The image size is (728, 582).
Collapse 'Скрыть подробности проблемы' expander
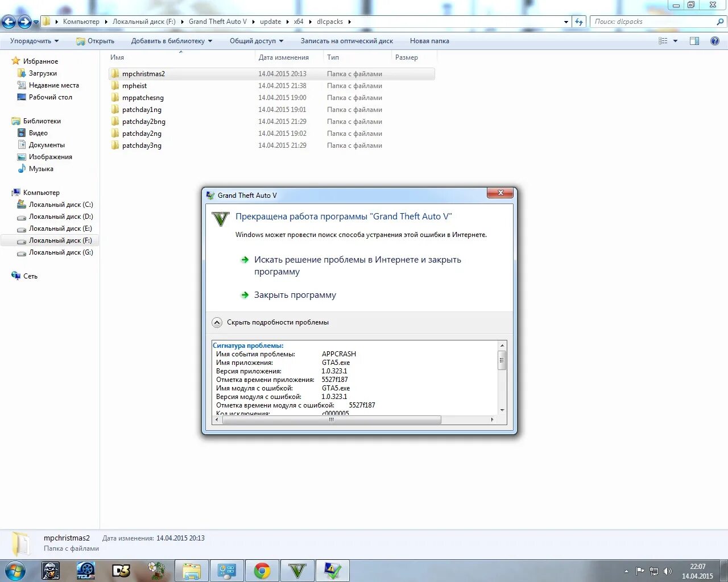tap(271, 322)
